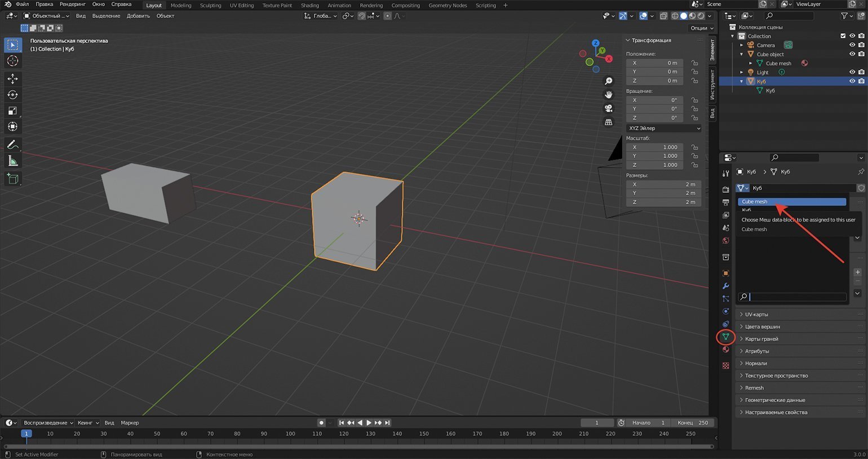Pin the properties editor with the pin icon
Screen dimensions: 868x459
click(x=861, y=172)
